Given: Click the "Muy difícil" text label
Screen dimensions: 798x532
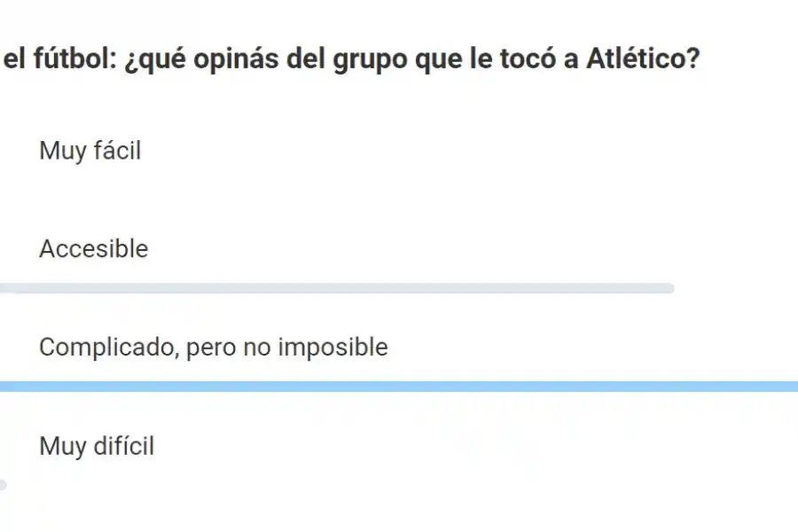Looking at the screenshot, I should coord(96,447).
